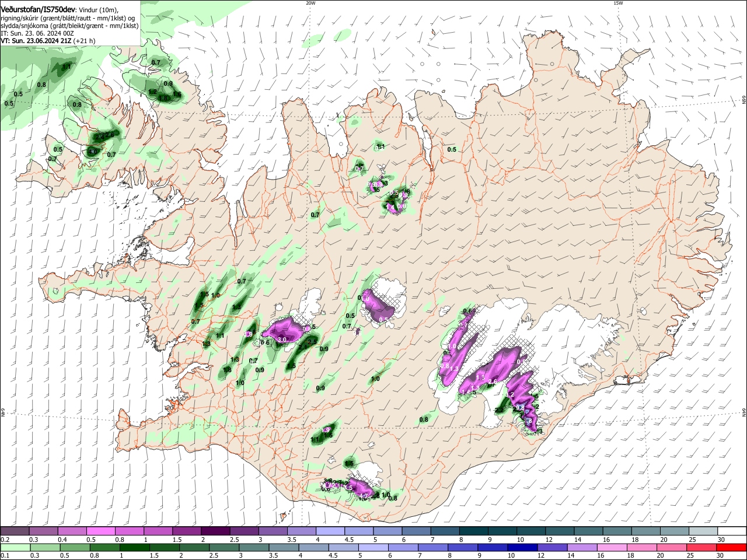This screenshot has height=560, width=747.
Task: Pick upper legend swatch starting at 0.5
Action: pyautogui.click(x=100, y=531)
